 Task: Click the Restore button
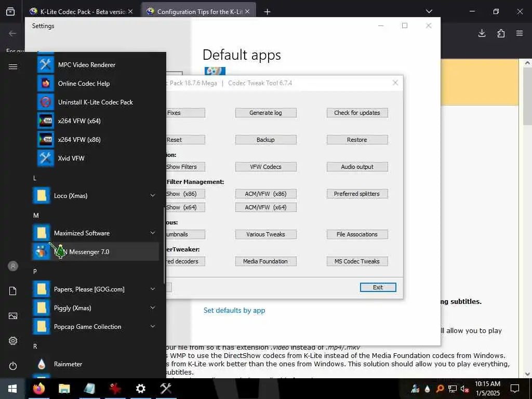pos(357,140)
